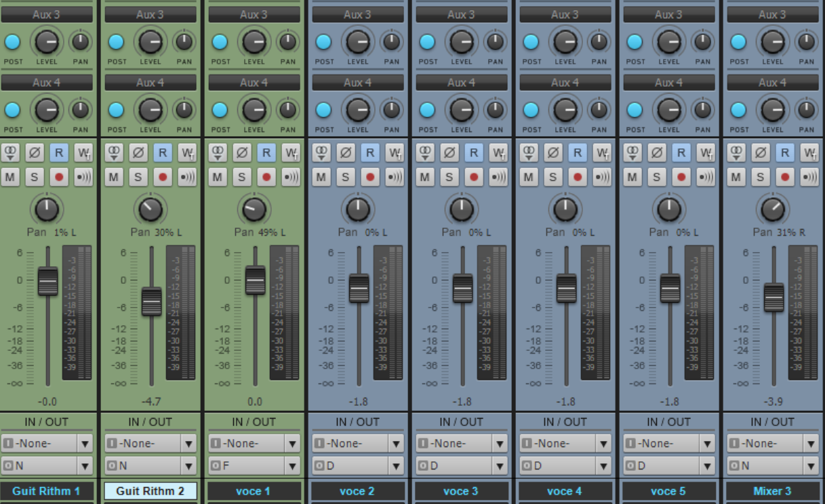This screenshot has width=825, height=504.
Task: Open input dropdown for Guit Rithm 1
Action: click(x=85, y=444)
